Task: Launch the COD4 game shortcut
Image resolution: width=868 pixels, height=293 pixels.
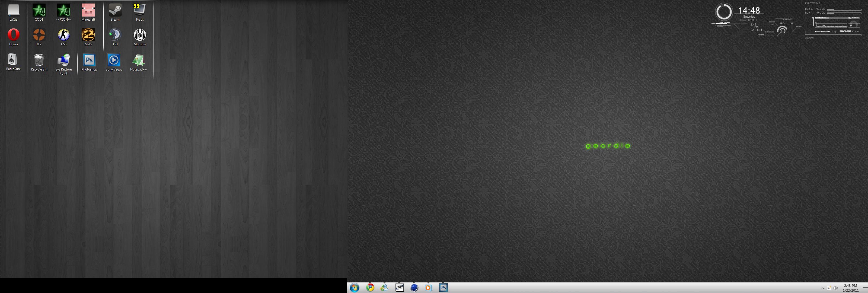Action: (x=39, y=13)
